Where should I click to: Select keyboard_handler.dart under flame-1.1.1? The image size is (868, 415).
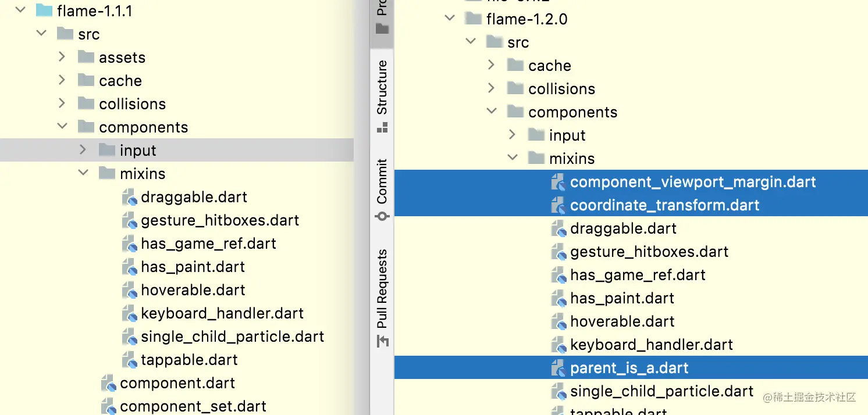coord(222,313)
